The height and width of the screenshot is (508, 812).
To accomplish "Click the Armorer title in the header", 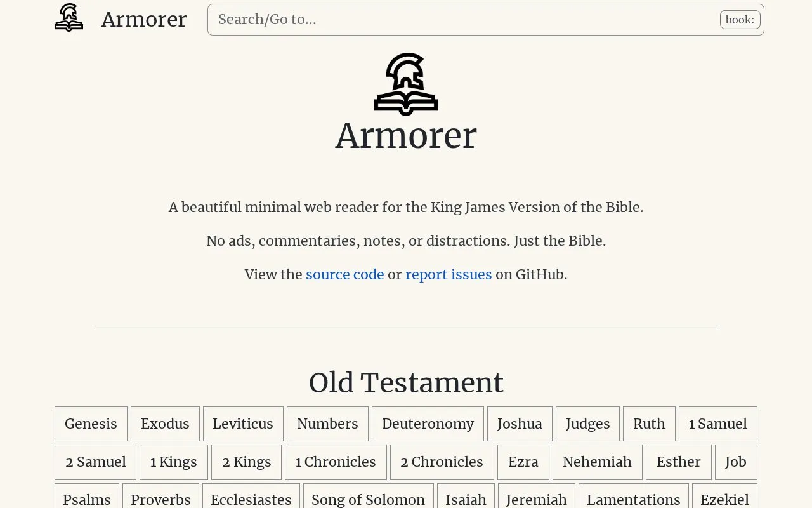I will tap(144, 20).
